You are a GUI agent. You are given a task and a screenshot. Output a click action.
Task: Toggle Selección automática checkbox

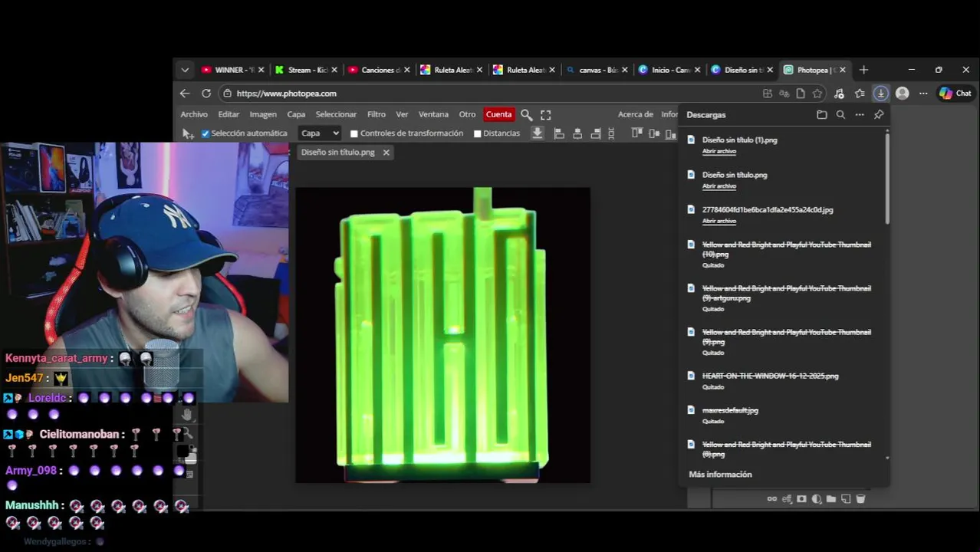coord(206,133)
